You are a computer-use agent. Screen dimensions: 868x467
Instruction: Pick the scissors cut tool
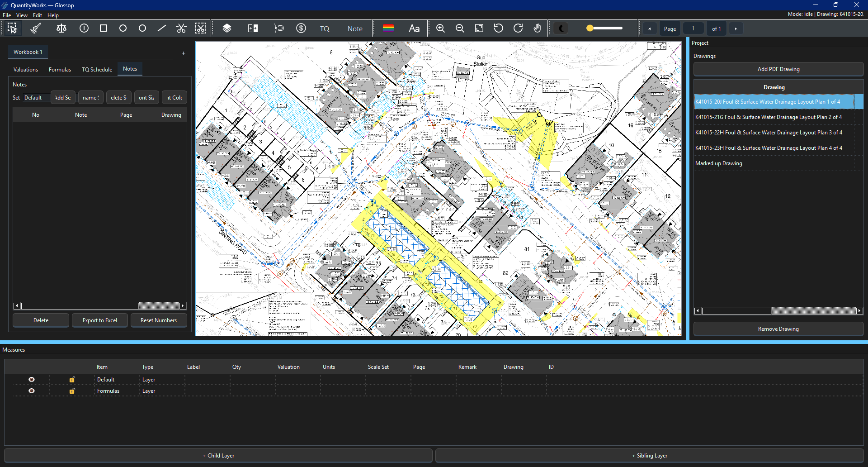tap(181, 29)
